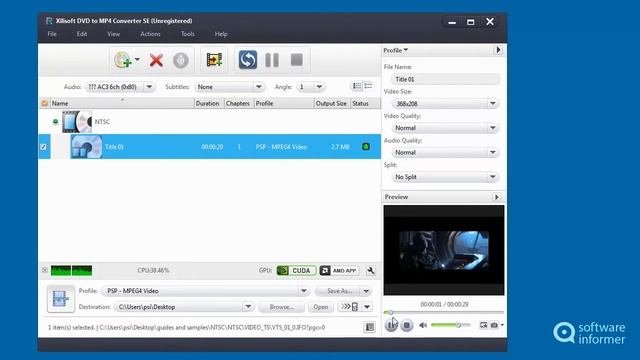Open the Help menu
This screenshot has width=640, height=360.
pyautogui.click(x=221, y=34)
